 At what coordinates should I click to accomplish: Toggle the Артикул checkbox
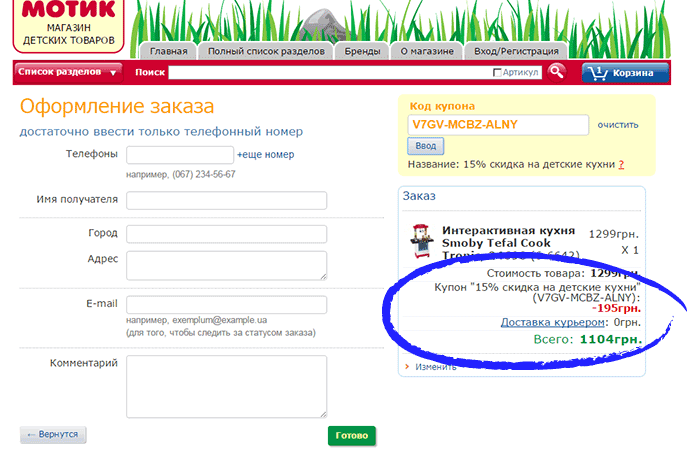pyautogui.click(x=497, y=73)
